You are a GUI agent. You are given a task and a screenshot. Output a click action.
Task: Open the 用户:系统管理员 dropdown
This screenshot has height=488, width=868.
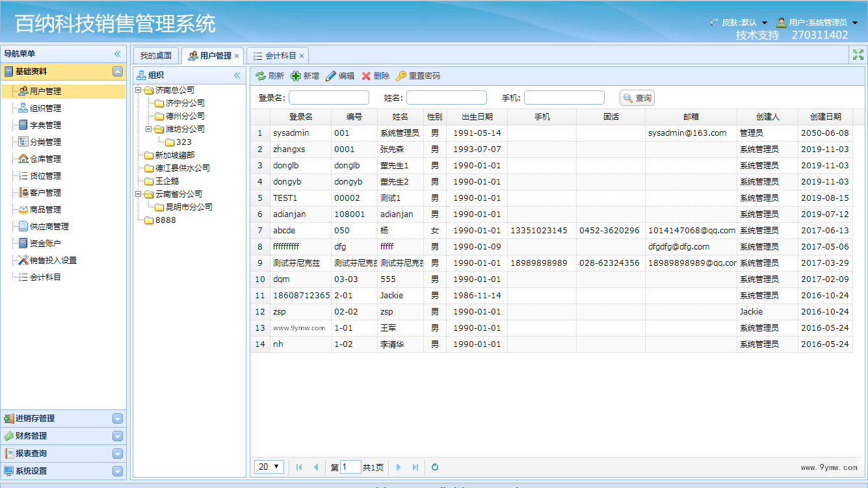(x=817, y=23)
